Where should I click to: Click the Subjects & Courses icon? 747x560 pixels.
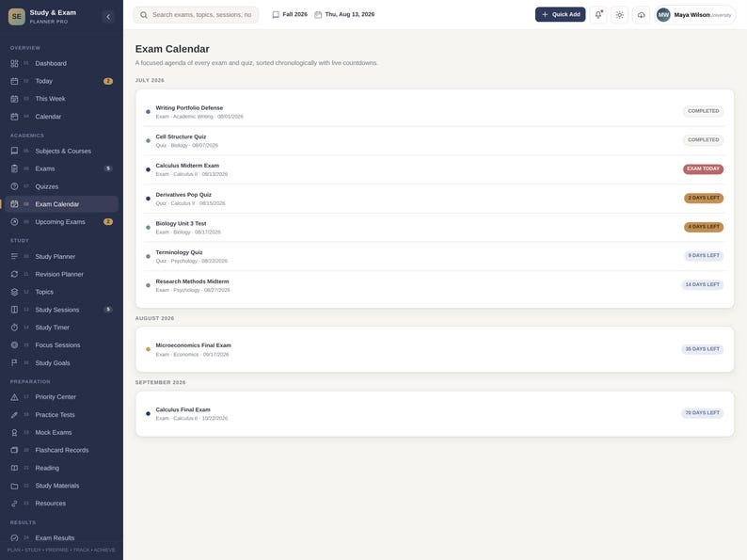pyautogui.click(x=14, y=152)
